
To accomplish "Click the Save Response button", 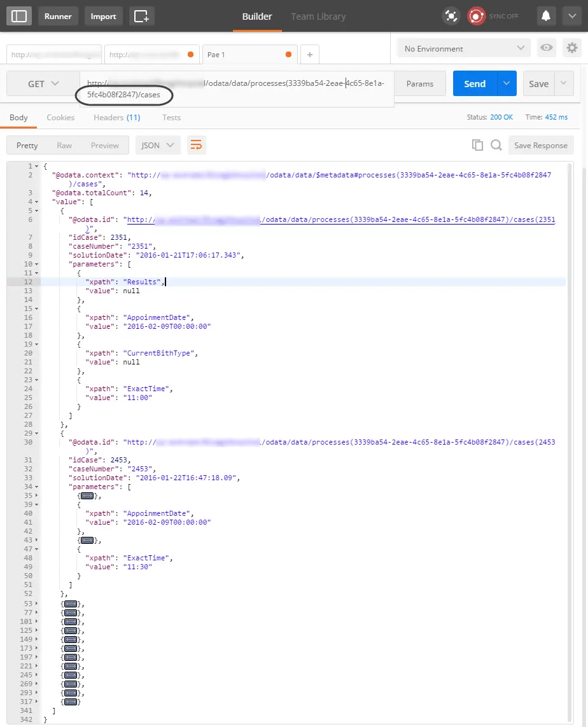I will coord(541,145).
